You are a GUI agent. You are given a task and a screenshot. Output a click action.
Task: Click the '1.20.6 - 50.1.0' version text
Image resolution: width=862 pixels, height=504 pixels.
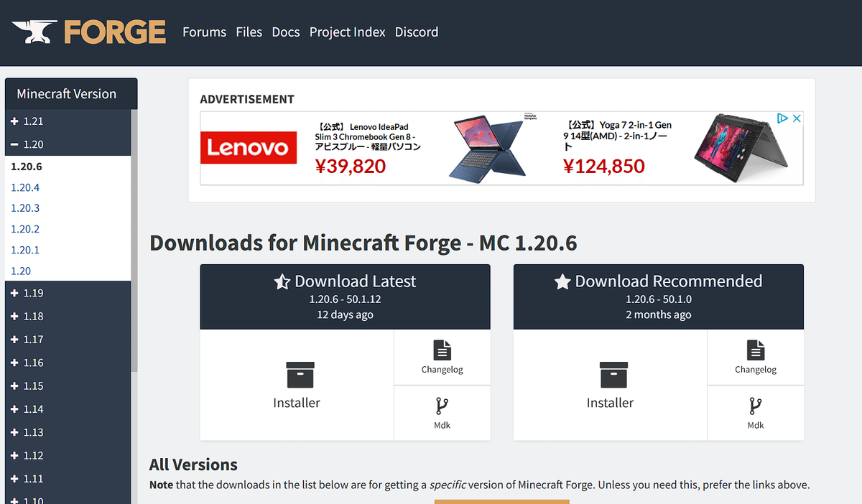coord(659,299)
